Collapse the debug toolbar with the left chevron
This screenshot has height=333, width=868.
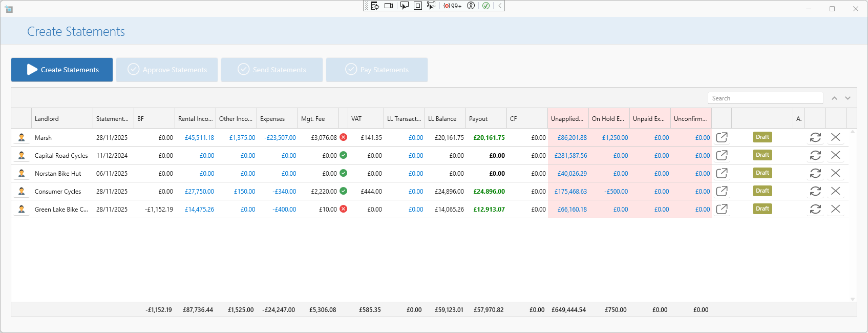(500, 6)
